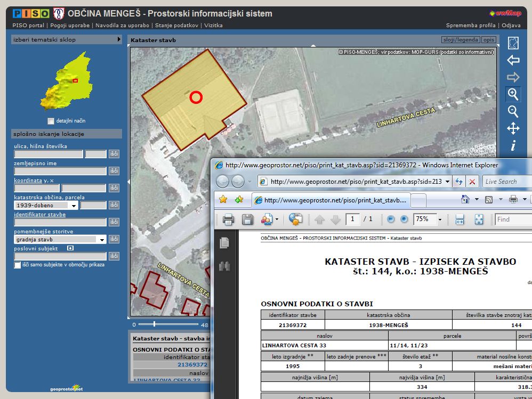The width and height of the screenshot is (532, 399).
Task: Show full municipality extent map icon
Action: pos(513,43)
